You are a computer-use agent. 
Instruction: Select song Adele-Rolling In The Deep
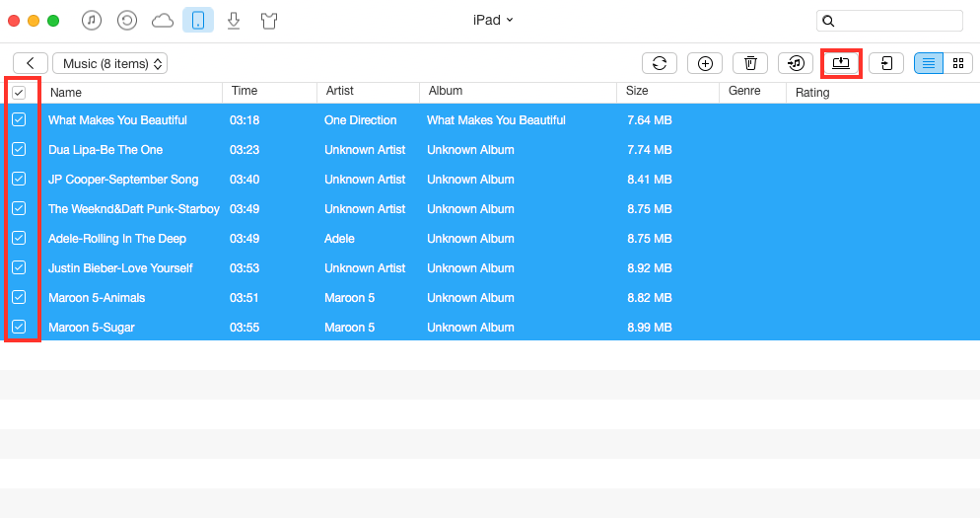(x=117, y=238)
